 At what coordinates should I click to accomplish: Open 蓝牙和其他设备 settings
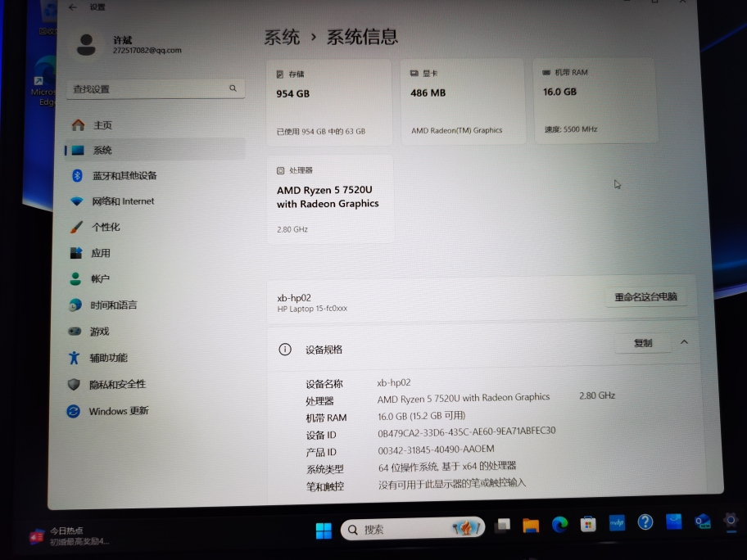[x=155, y=176]
